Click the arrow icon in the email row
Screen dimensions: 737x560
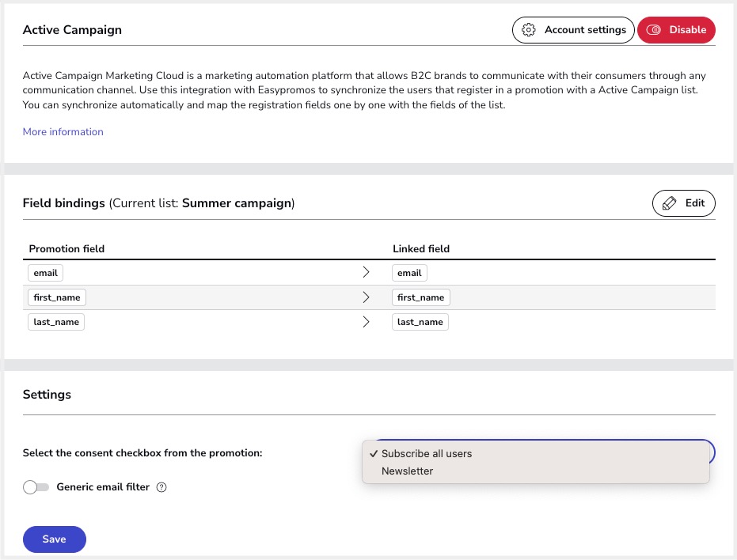tap(366, 273)
